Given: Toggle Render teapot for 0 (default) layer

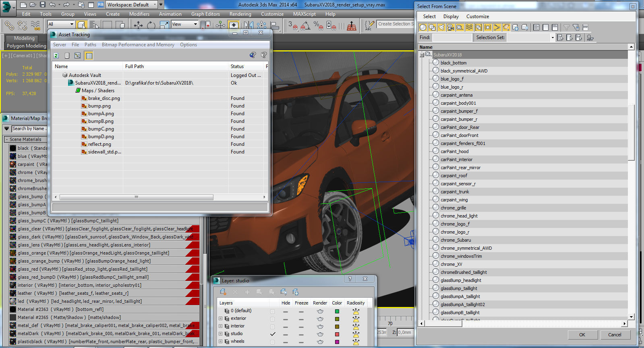Looking at the screenshot, I should 320,311.
